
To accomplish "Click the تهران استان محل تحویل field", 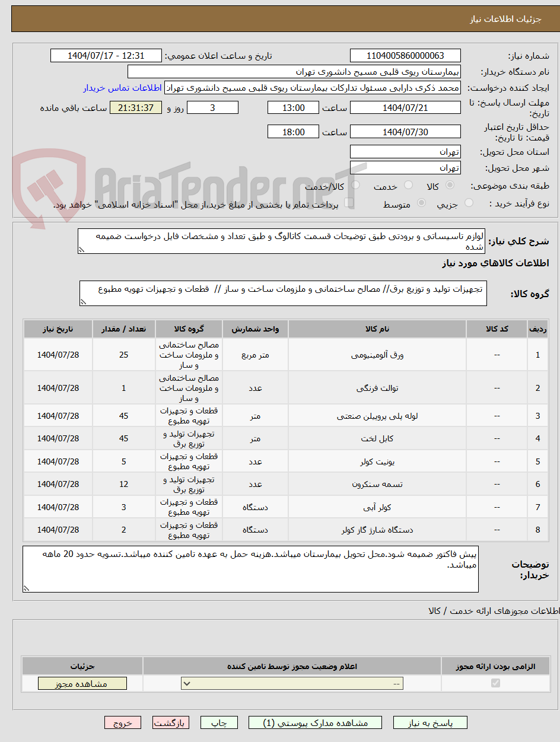I will pos(405,151).
